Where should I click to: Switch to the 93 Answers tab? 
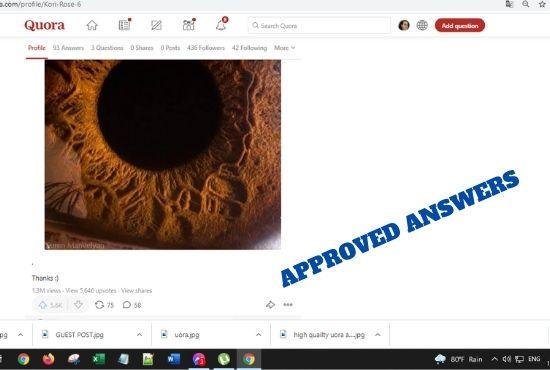(x=68, y=48)
